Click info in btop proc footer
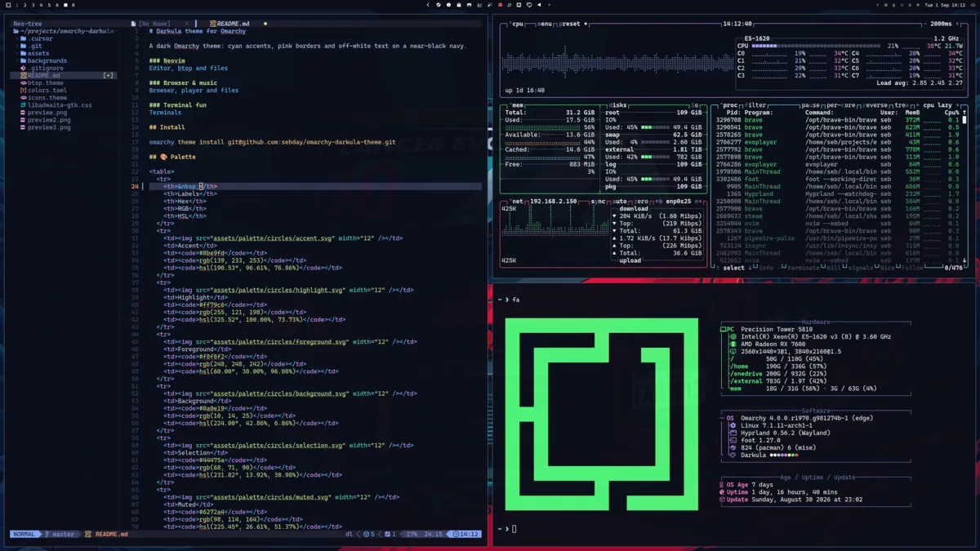Viewport: 980px width, 551px height. [x=765, y=268]
